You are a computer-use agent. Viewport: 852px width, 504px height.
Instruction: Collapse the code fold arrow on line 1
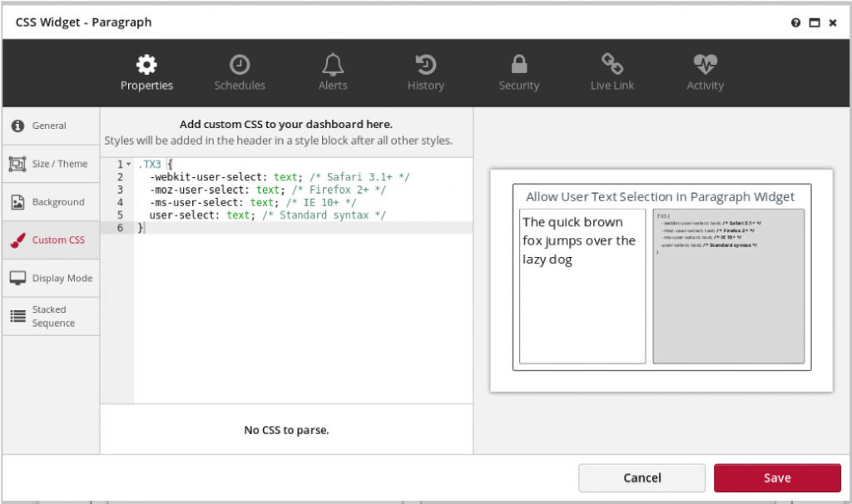point(129,164)
